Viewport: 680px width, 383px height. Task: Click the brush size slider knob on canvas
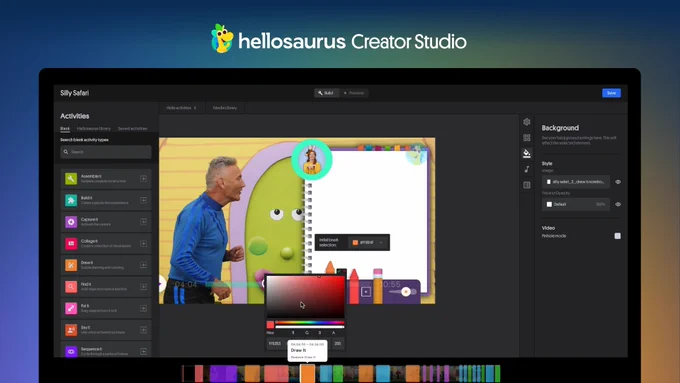click(x=405, y=292)
